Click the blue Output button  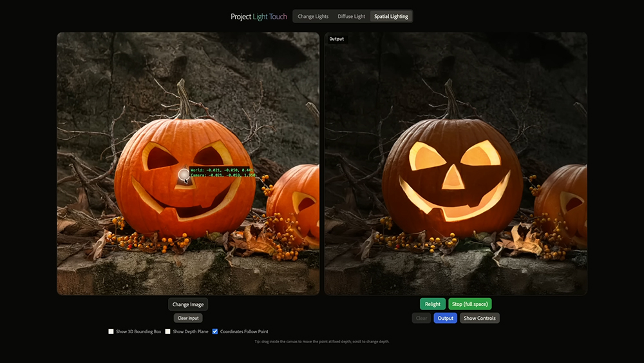(x=445, y=318)
